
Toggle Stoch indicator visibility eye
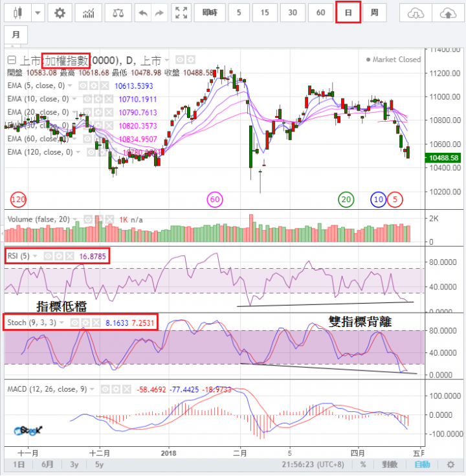click(74, 323)
